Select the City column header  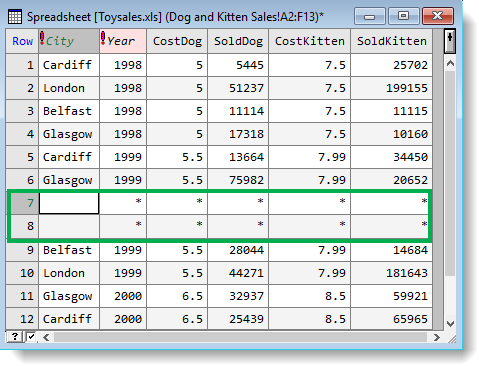tap(69, 41)
